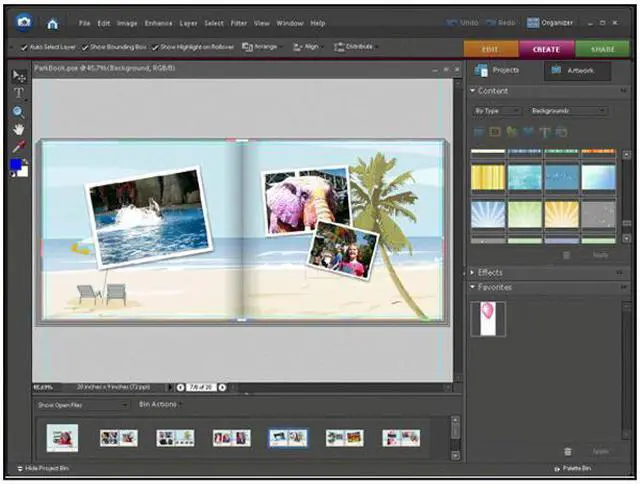Filter content by Backgrounds icon

click(x=478, y=132)
